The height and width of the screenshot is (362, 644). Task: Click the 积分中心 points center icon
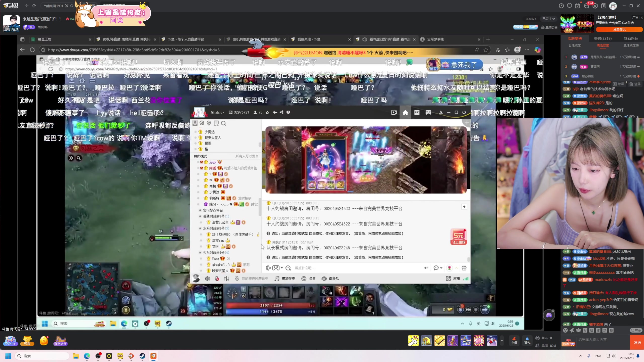10,341
